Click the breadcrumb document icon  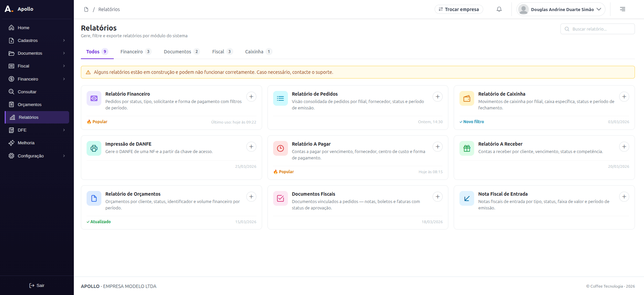pyautogui.click(x=86, y=9)
